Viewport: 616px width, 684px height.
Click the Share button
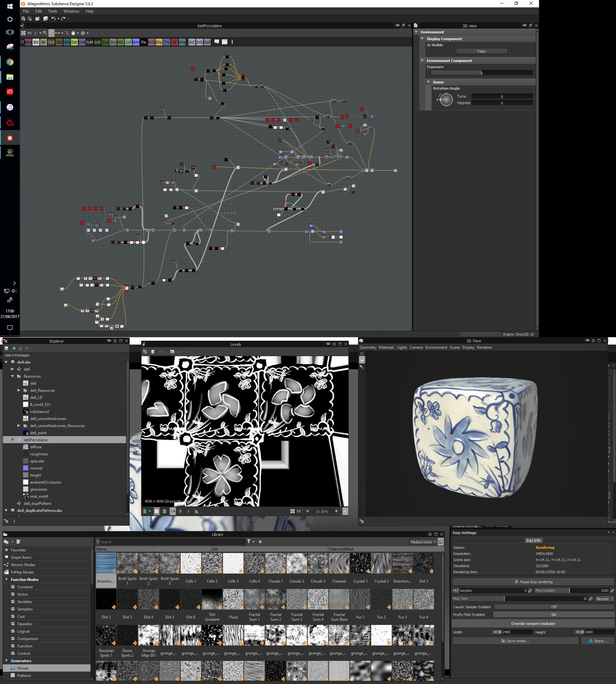coord(598,641)
